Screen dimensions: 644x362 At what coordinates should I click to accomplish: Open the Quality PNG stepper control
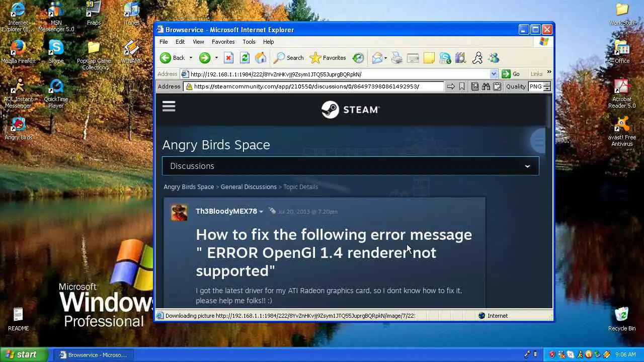(547, 86)
